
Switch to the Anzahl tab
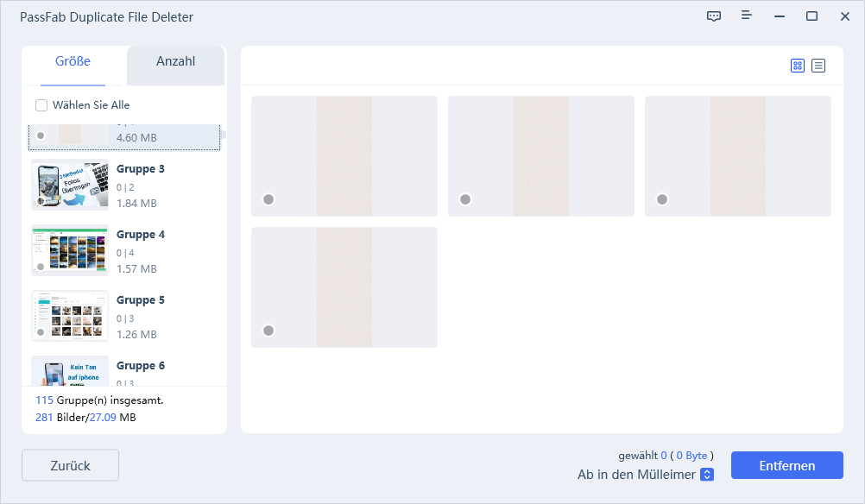point(175,62)
